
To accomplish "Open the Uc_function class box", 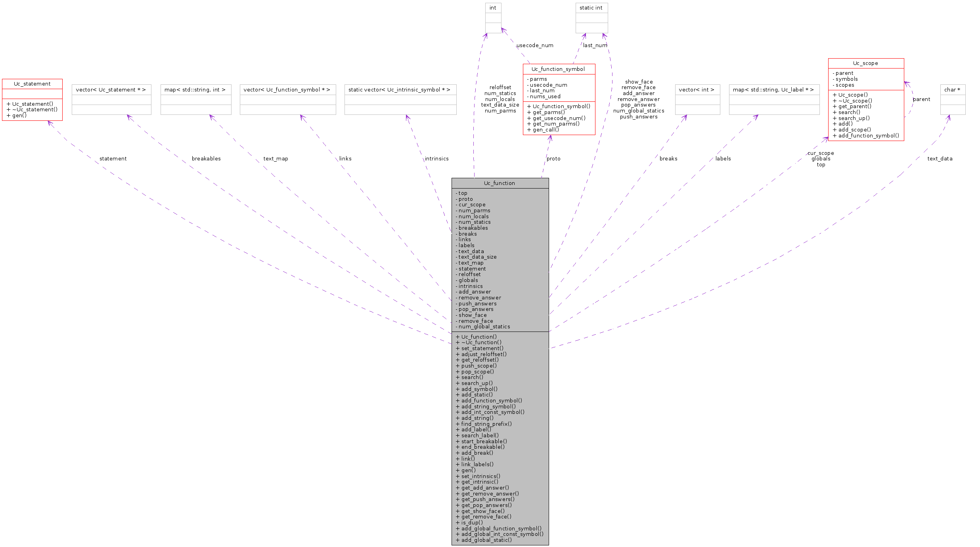I will (x=500, y=183).
